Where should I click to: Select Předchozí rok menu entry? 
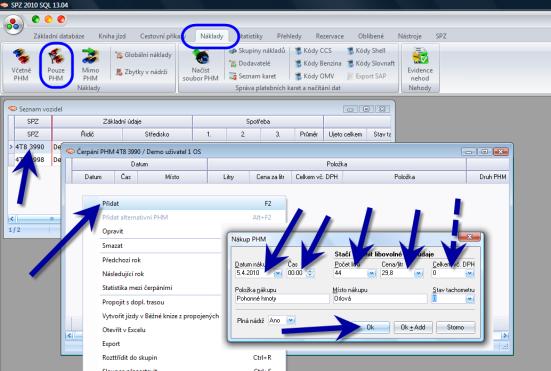coord(121,260)
